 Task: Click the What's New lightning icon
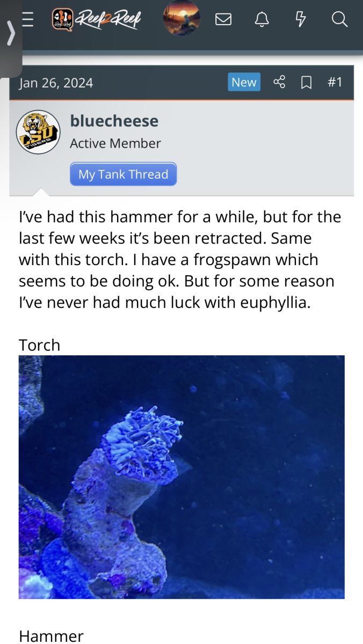click(x=301, y=20)
